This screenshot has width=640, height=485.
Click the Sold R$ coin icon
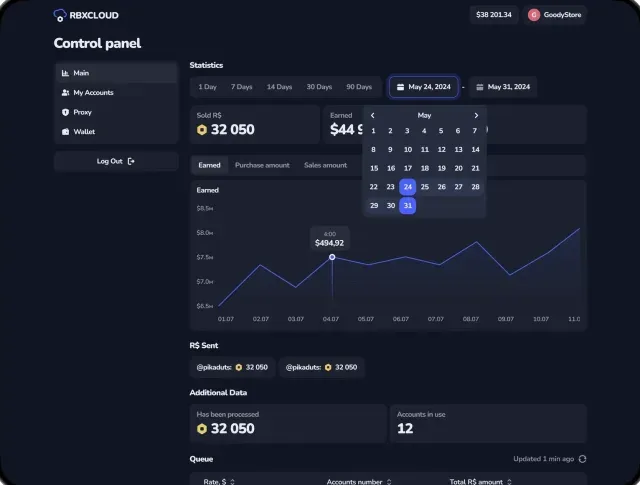tap(202, 130)
